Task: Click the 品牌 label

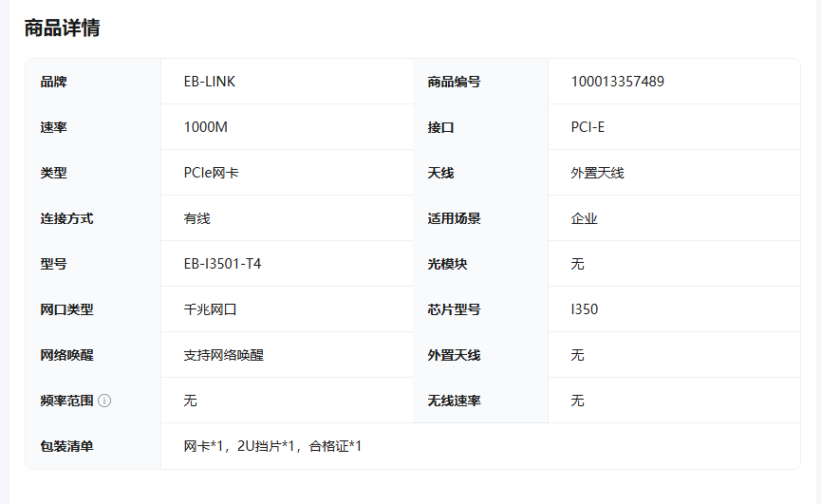Action: (53, 82)
